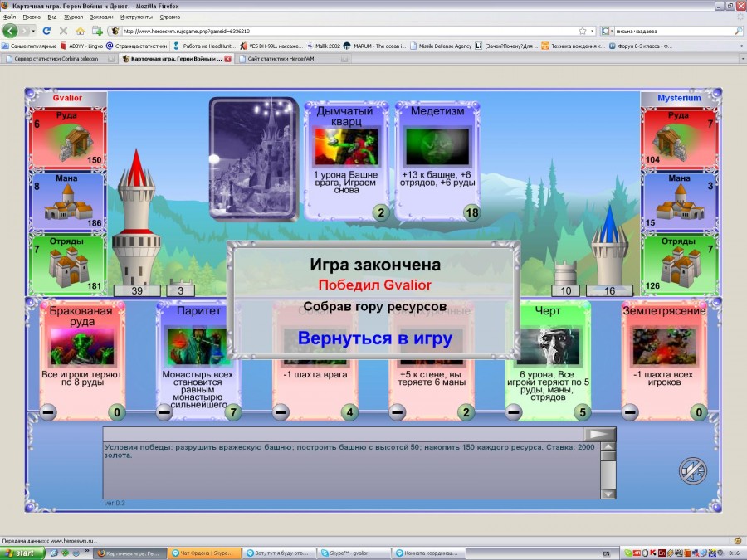The width and height of the screenshot is (747, 560).
Task: Open the Windows Start menu
Action: (x=21, y=553)
